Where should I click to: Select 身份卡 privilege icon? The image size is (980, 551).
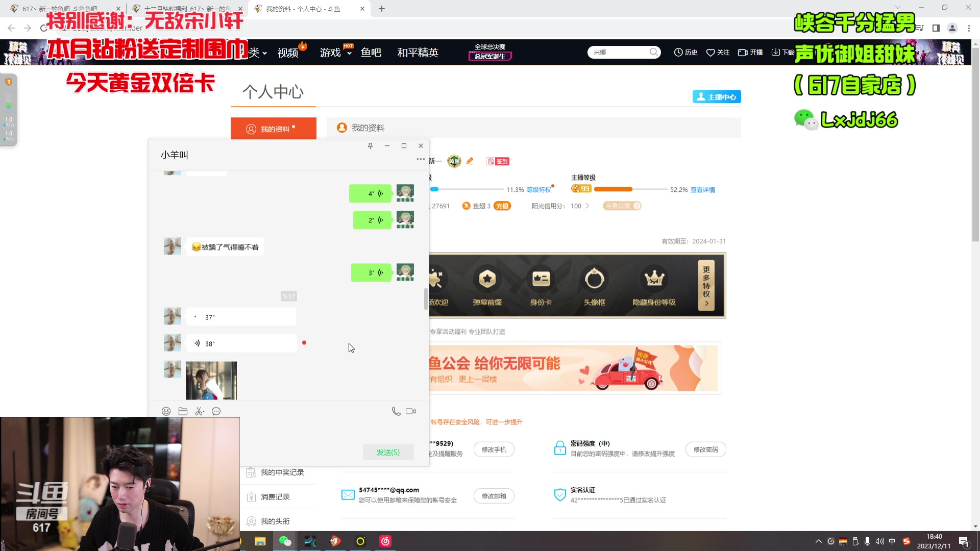tap(541, 286)
